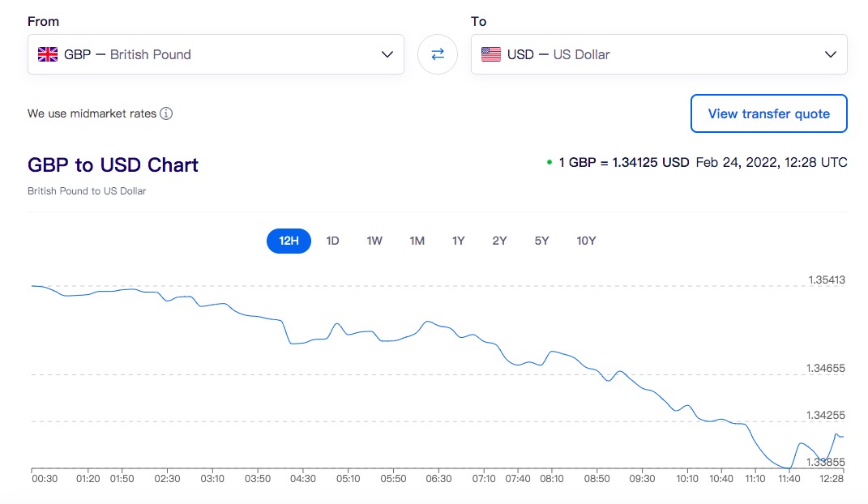Select the 1Y chart range
Image resolution: width=868 pixels, height=504 pixels.
[x=459, y=241]
